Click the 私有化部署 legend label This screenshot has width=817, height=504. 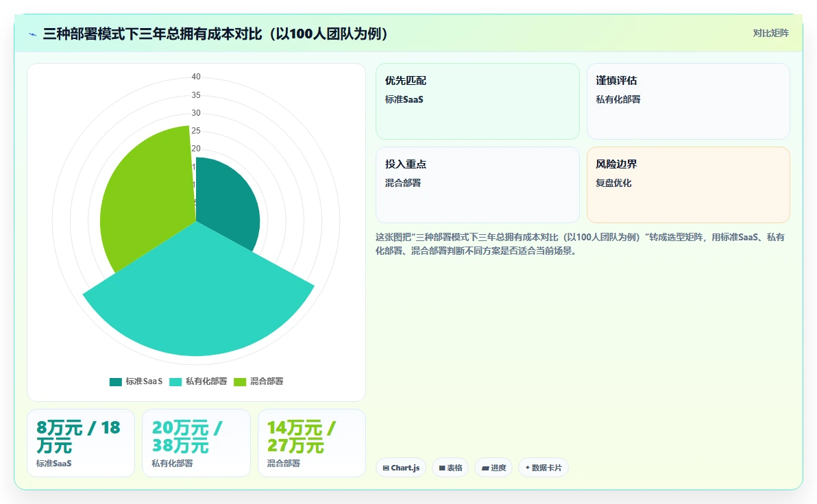click(206, 381)
